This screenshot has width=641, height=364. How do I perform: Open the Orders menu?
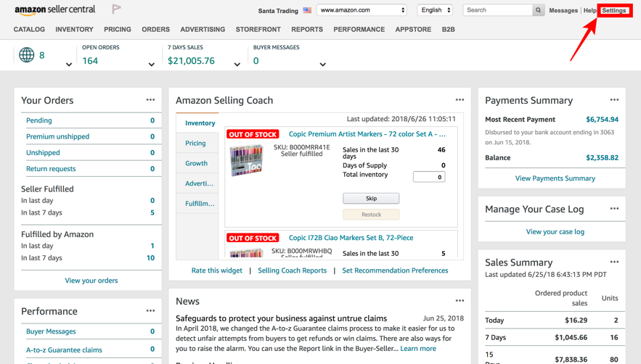(156, 30)
